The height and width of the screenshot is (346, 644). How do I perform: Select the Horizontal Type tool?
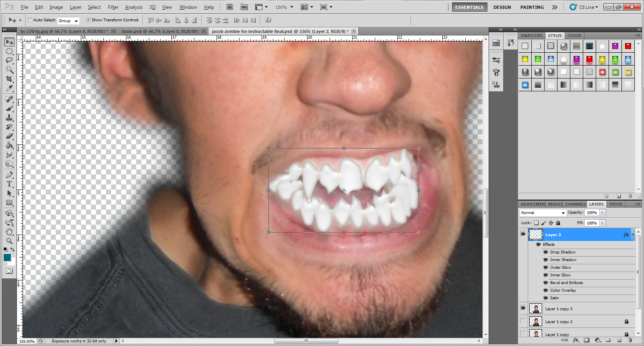[9, 184]
